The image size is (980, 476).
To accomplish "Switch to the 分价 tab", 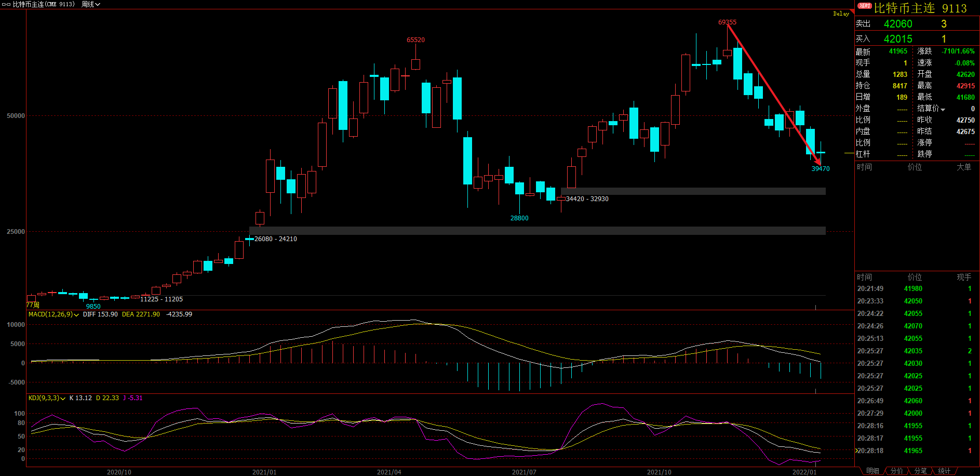I will 896,471.
